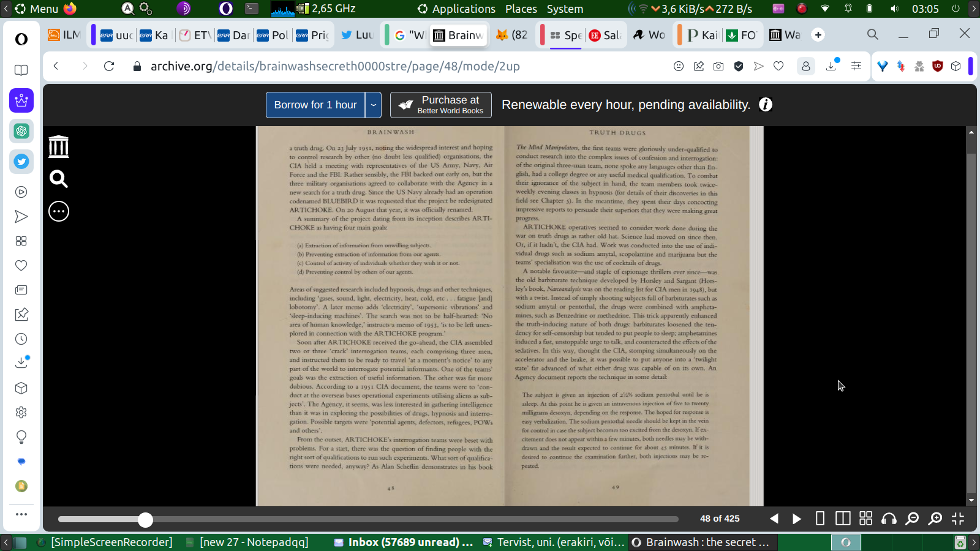The image size is (980, 551).
Task: Toggle fullscreen reading mode
Action: tap(958, 519)
